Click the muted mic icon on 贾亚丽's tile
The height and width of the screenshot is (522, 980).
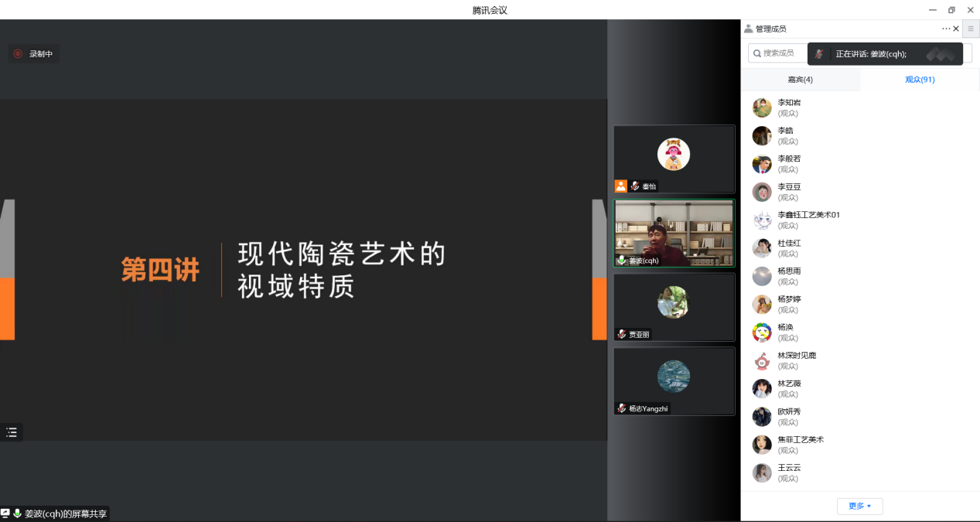(x=621, y=334)
